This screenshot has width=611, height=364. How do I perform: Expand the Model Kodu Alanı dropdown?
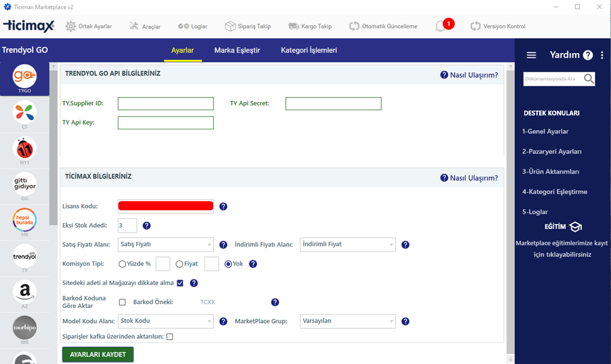(x=165, y=321)
